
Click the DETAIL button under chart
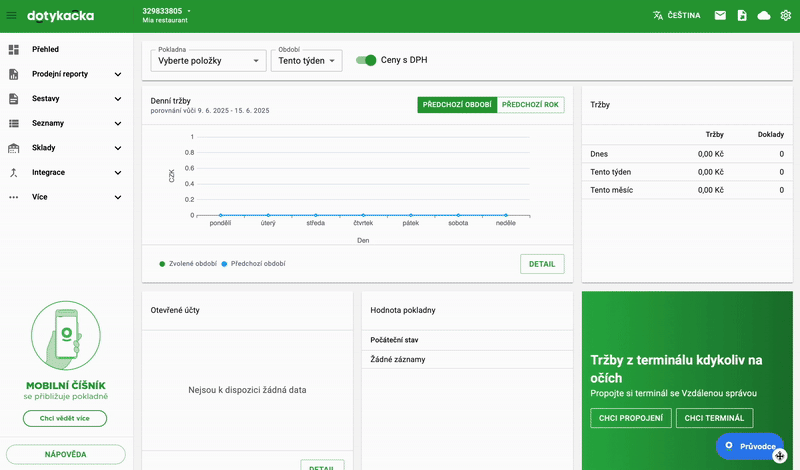coord(542,264)
